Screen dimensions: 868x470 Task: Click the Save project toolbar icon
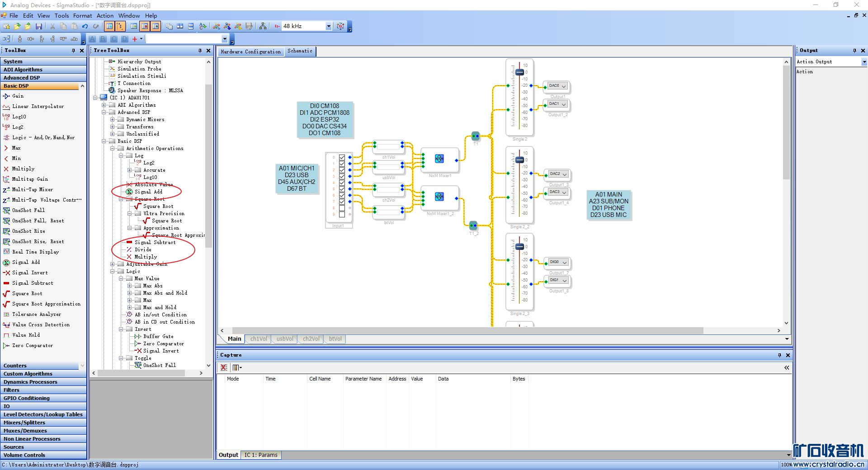coord(39,27)
